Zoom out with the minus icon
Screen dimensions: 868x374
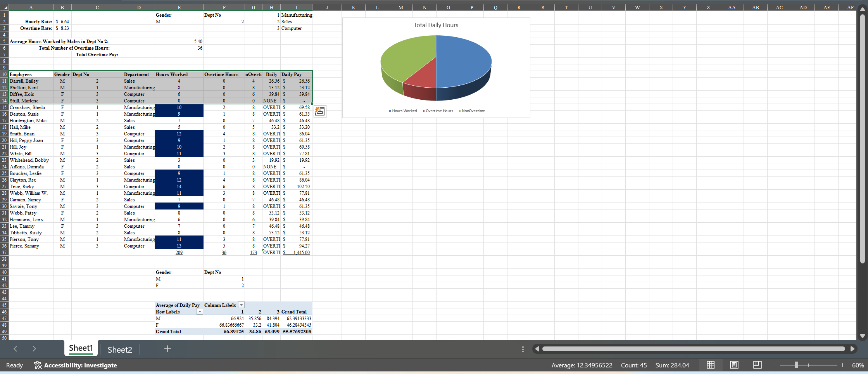[774, 365]
